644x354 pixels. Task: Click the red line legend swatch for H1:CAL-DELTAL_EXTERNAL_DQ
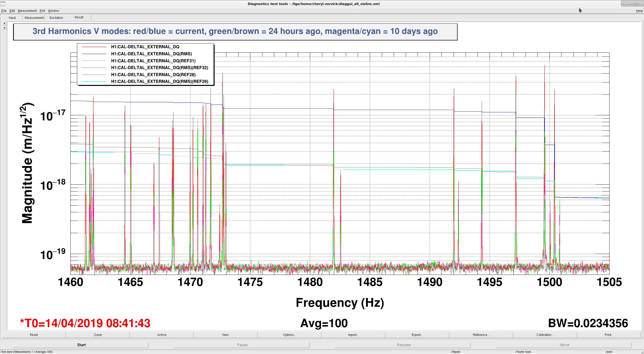94,47
